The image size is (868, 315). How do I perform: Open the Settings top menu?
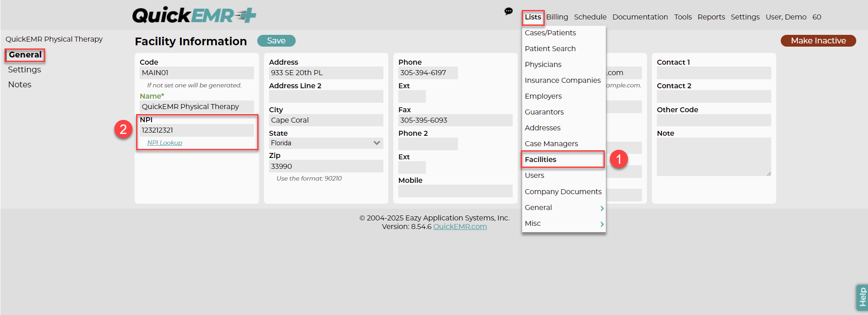tap(745, 17)
